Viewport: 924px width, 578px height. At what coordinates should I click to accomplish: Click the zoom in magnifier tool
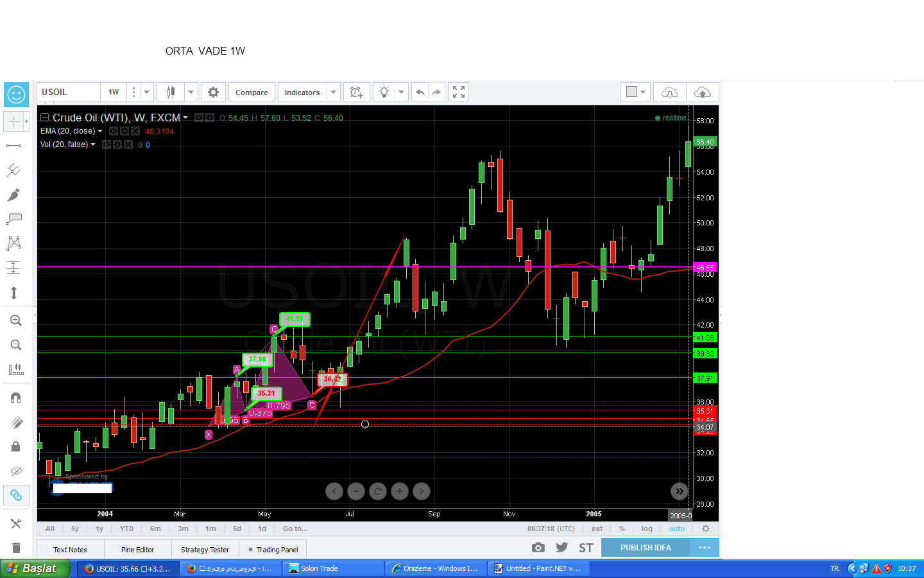pyautogui.click(x=16, y=320)
